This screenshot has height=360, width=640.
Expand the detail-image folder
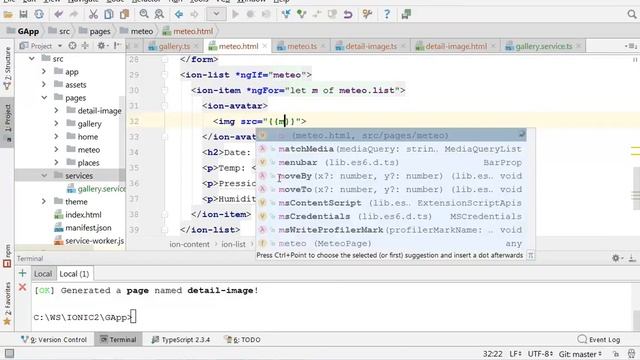coord(56,111)
